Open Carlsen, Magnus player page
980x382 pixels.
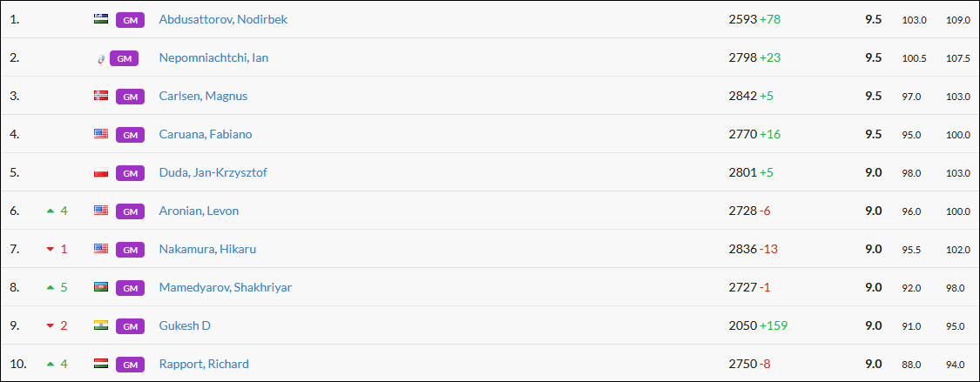(203, 96)
